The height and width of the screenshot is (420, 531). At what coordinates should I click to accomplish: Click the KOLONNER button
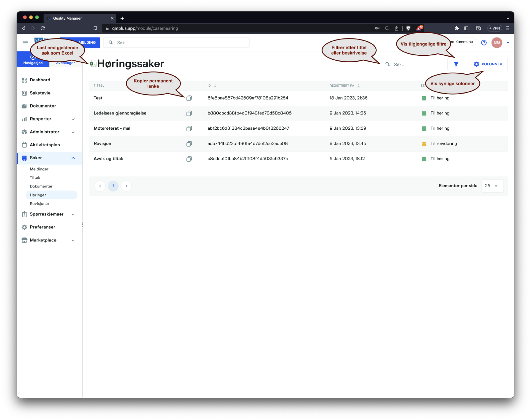tap(488, 64)
